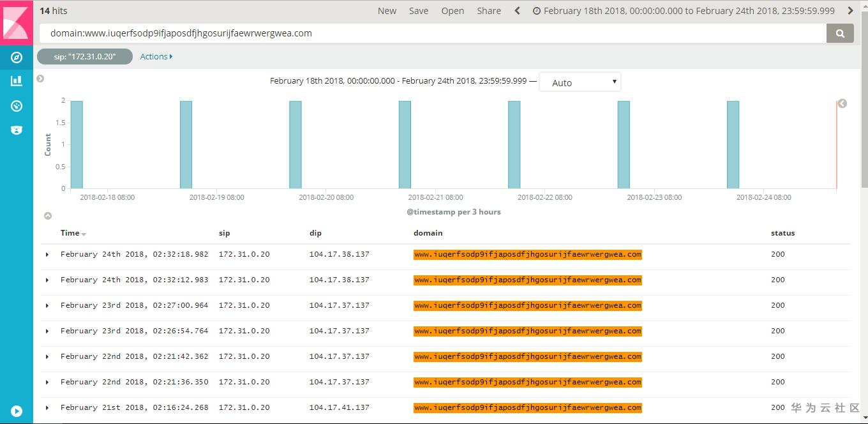Toggle the sip 172.31.0.20 filter pill
868x424 pixels.
point(85,57)
